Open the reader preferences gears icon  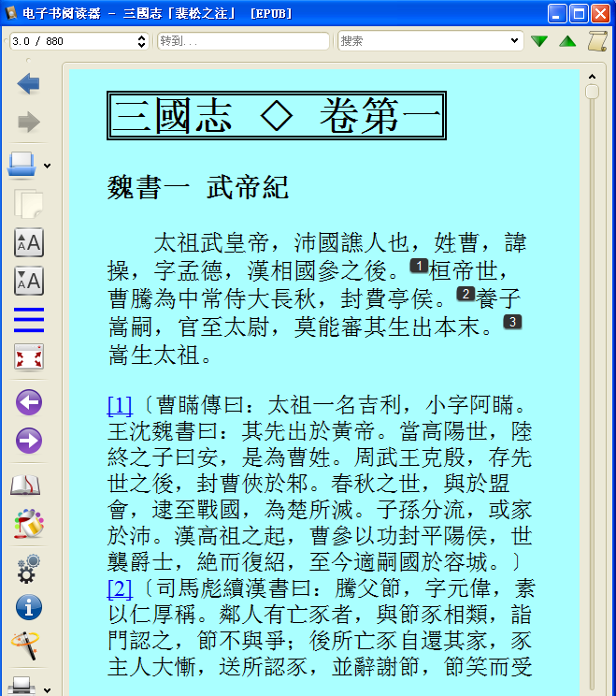pyautogui.click(x=29, y=568)
